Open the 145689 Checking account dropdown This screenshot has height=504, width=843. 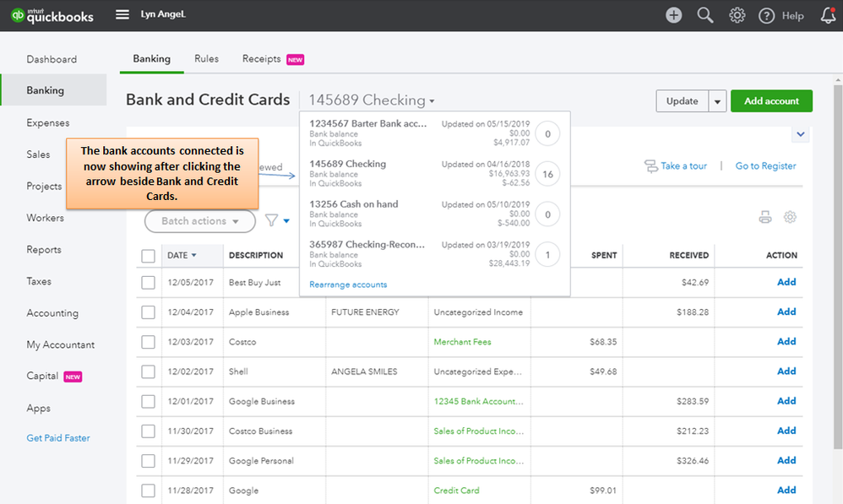[372, 100]
